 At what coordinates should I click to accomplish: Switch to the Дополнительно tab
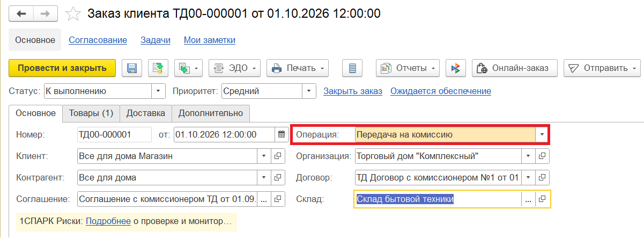tap(211, 113)
